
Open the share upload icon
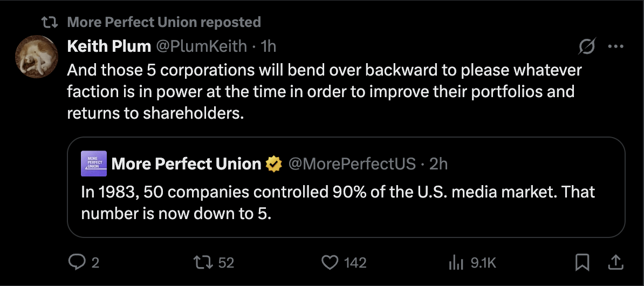click(x=615, y=262)
